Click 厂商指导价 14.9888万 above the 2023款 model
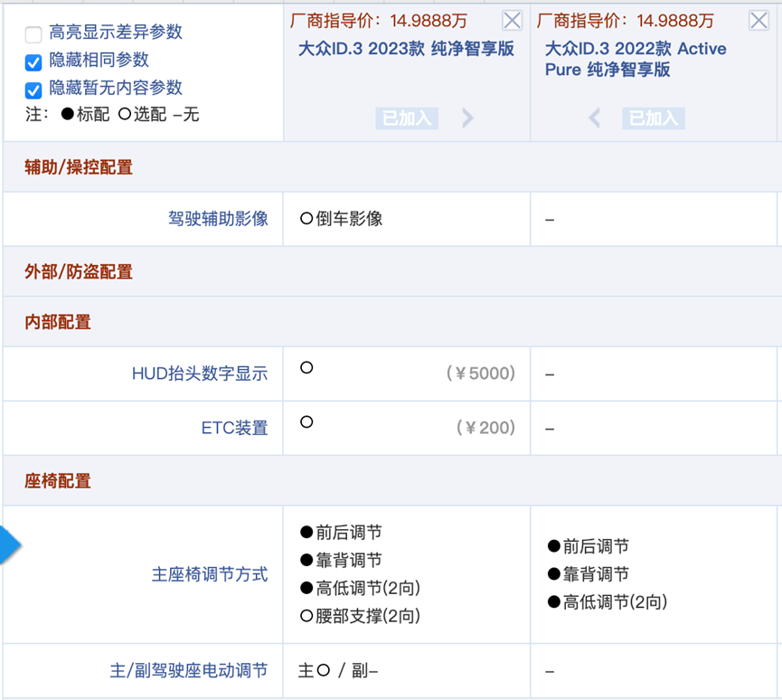This screenshot has height=700, width=782. click(379, 21)
